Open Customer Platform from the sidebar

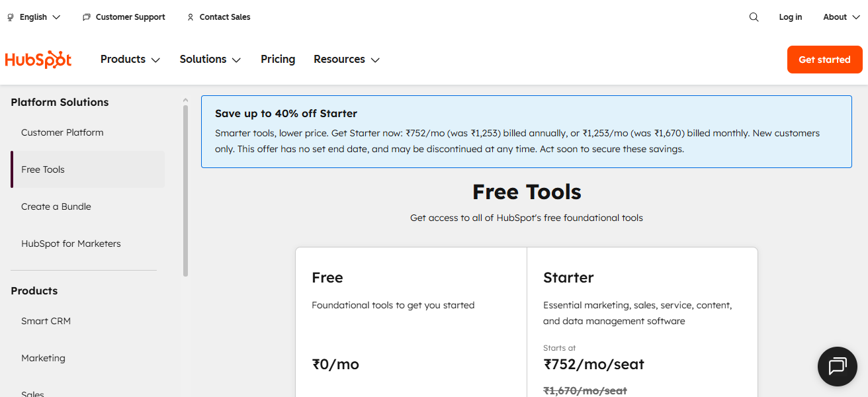tap(62, 132)
